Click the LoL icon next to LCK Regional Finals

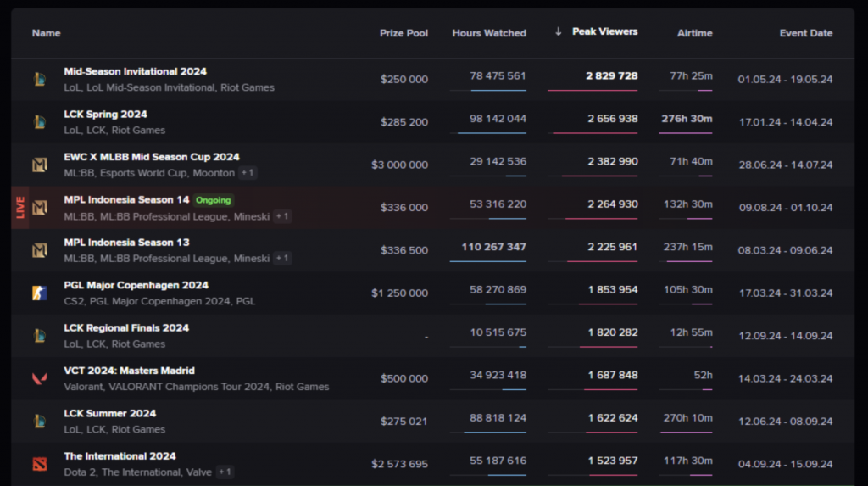[39, 336]
